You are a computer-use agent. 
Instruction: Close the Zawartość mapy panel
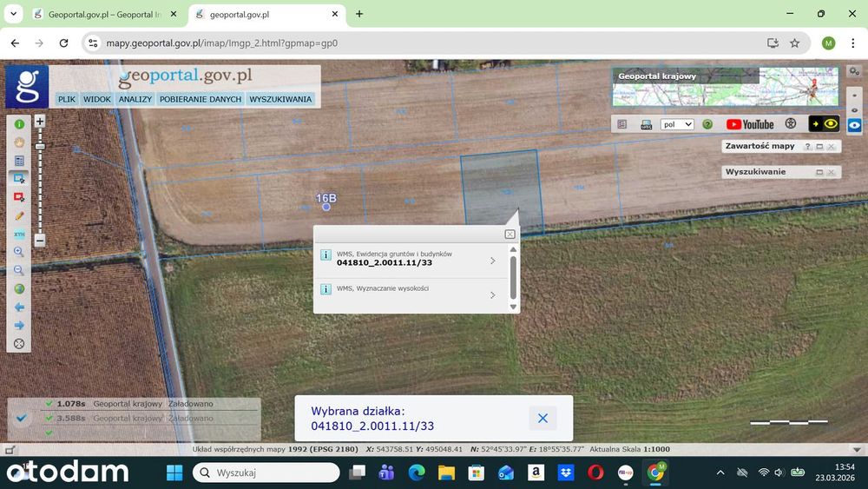pos(831,146)
